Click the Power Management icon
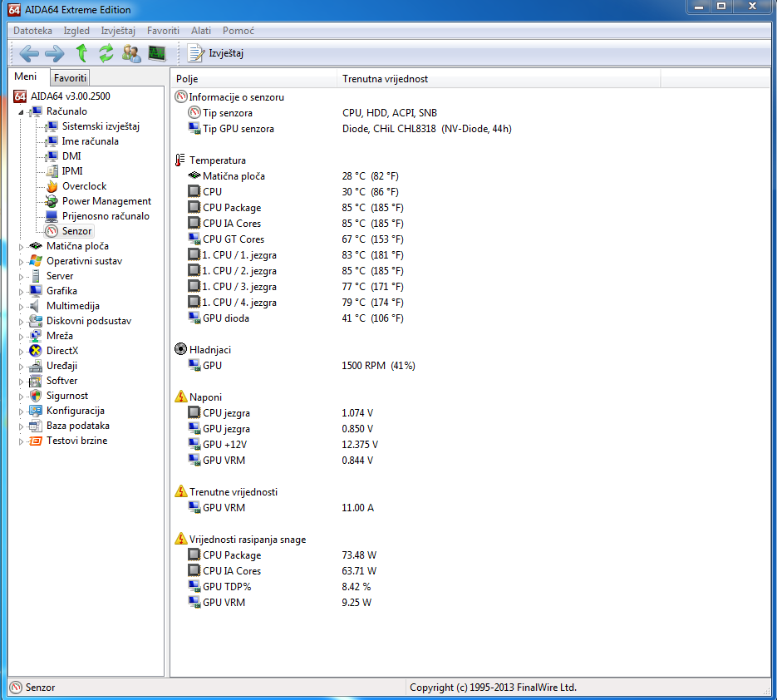Viewport: 777px width, 700px height. pyautogui.click(x=51, y=201)
